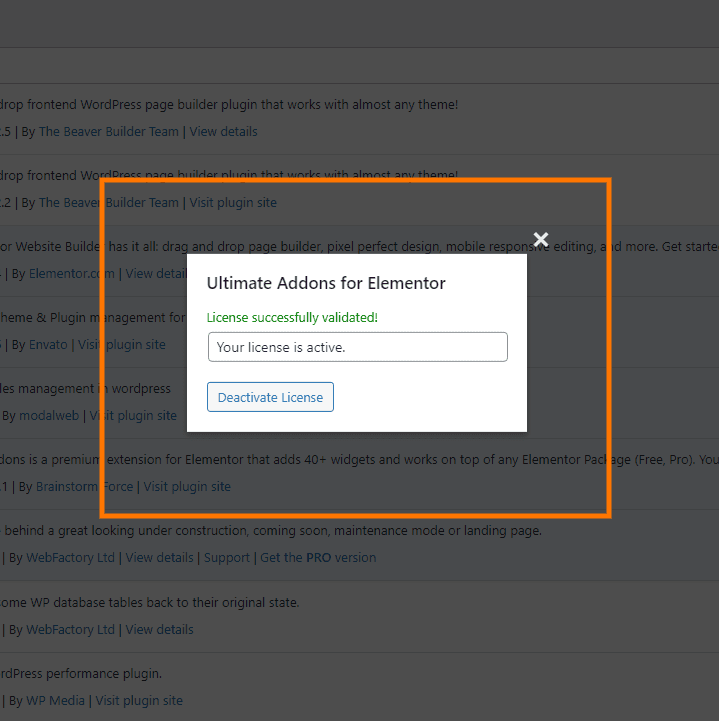This screenshot has width=719, height=721.
Task: Open the modalweb author link
Action: pos(49,416)
